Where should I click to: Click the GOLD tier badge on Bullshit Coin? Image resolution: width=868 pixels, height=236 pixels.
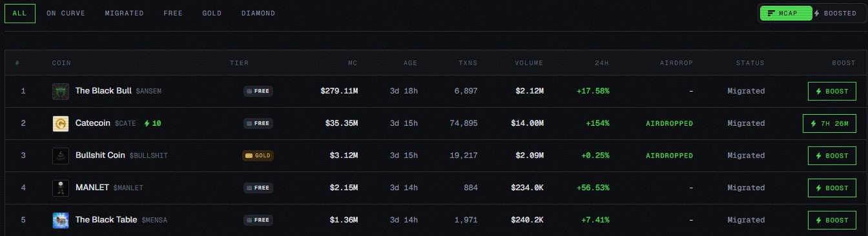click(x=258, y=155)
